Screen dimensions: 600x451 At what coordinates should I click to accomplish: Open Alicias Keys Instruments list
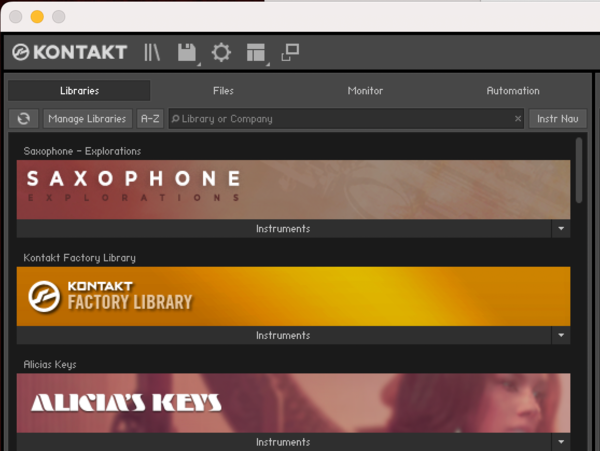tap(284, 442)
